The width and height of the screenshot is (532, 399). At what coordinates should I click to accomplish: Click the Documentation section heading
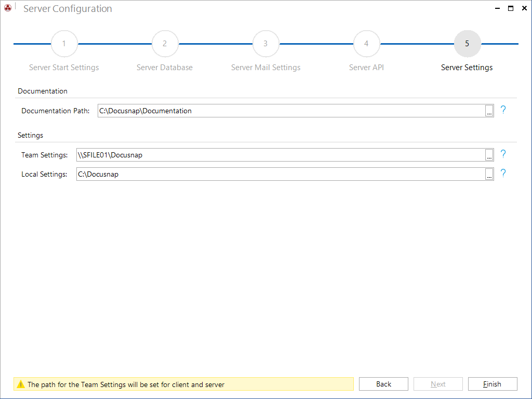43,91
